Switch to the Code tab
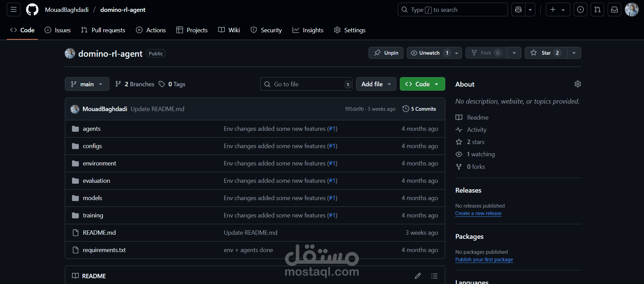The image size is (644, 284). click(x=22, y=30)
